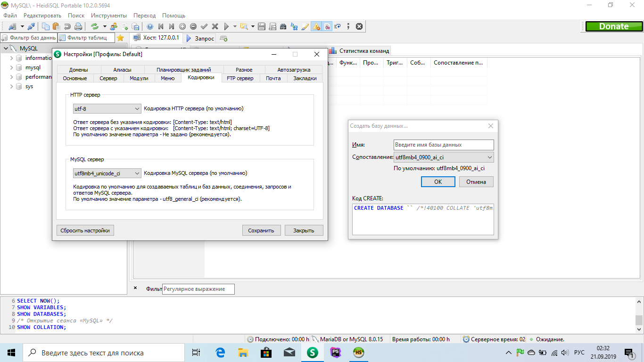Viewport: 644px width, 362px height.
Task: Click the Сохранить button
Action: pyautogui.click(x=261, y=230)
